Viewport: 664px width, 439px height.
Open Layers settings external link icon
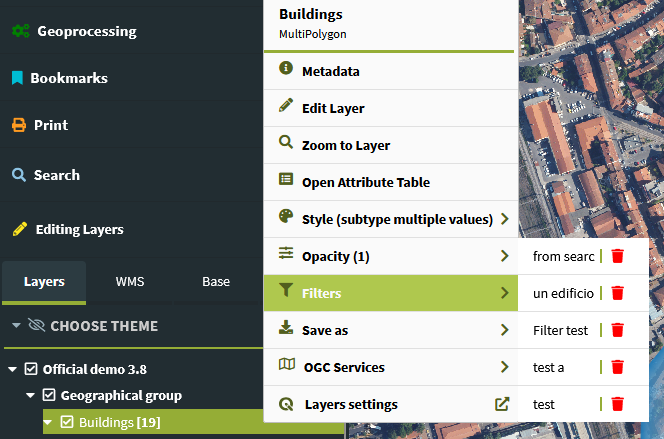click(x=502, y=404)
